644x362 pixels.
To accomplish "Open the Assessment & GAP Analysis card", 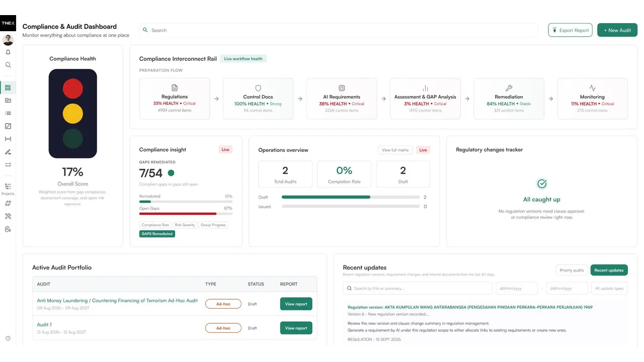I will point(425,99).
